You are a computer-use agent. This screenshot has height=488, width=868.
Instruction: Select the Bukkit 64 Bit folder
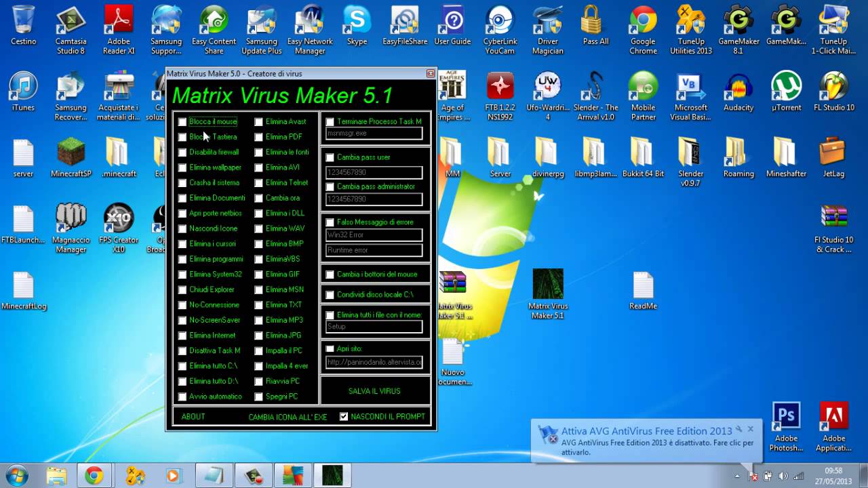click(x=643, y=158)
